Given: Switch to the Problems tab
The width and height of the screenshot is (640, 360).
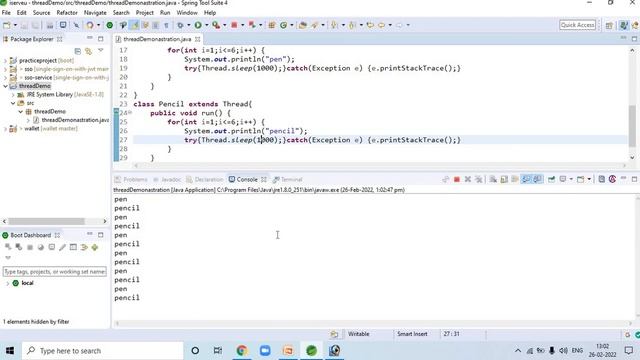Looking at the screenshot, I should point(131,180).
